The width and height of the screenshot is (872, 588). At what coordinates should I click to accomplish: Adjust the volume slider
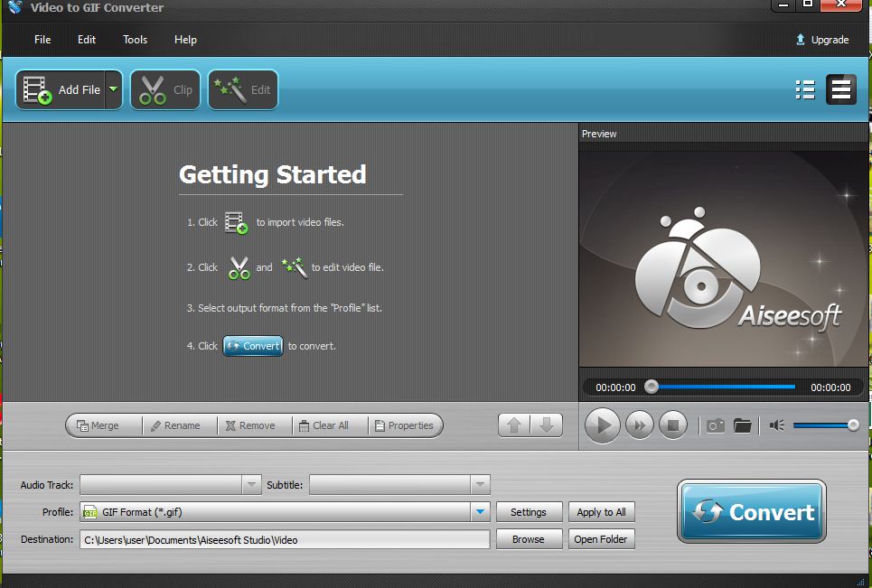825,425
